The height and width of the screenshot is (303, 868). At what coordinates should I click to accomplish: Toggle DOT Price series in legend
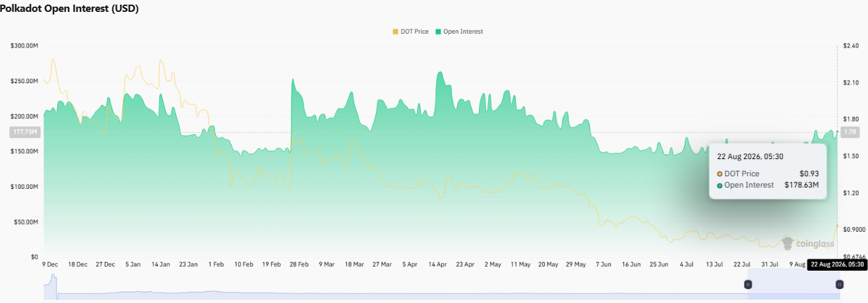point(410,31)
